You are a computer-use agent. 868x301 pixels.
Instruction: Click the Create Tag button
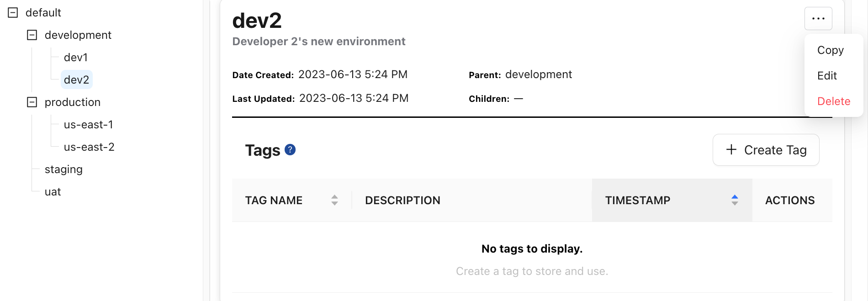click(766, 150)
